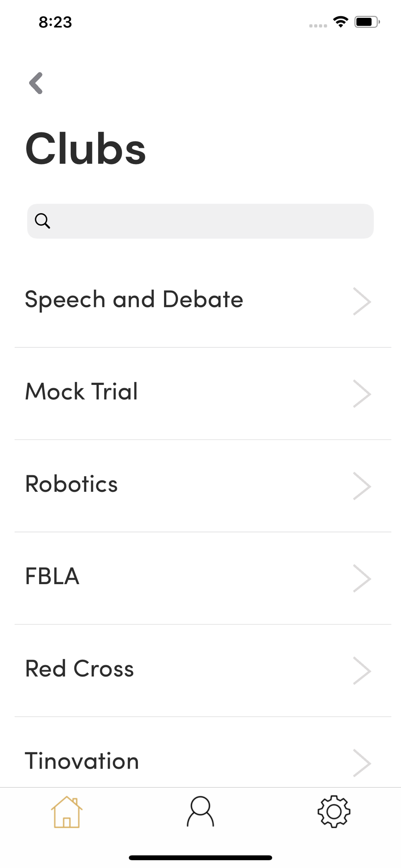Expand the Mock Trial chevron
Image resolution: width=401 pixels, height=868 pixels.
(x=362, y=394)
